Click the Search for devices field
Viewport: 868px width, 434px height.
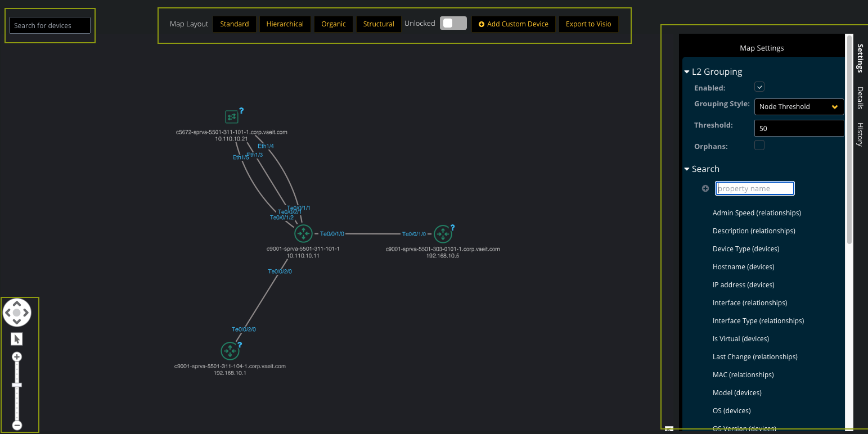pyautogui.click(x=50, y=25)
